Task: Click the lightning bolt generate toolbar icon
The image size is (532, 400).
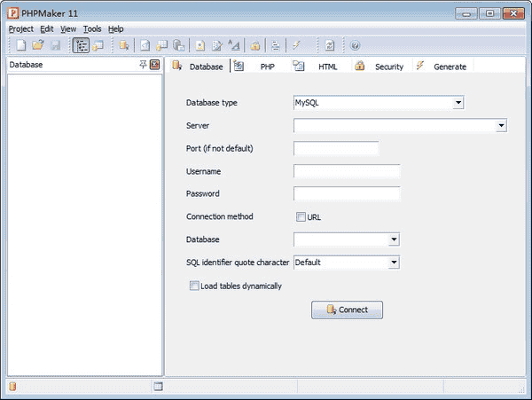Action: point(295,45)
